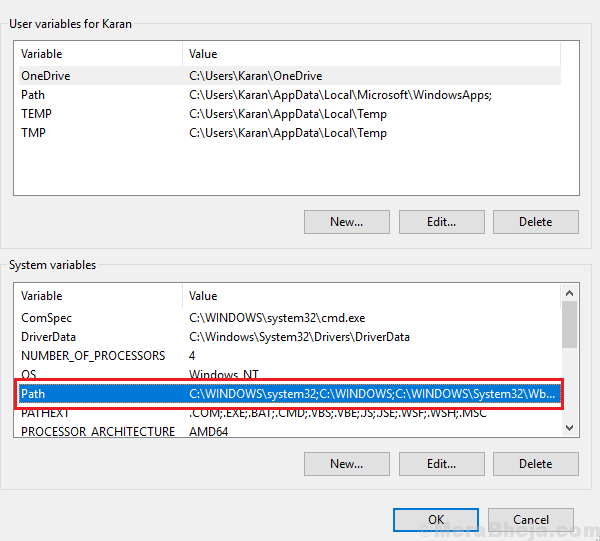Viewport: 600px width, 541px height.
Task: Select highlighted system Path variable
Action: coord(290,394)
